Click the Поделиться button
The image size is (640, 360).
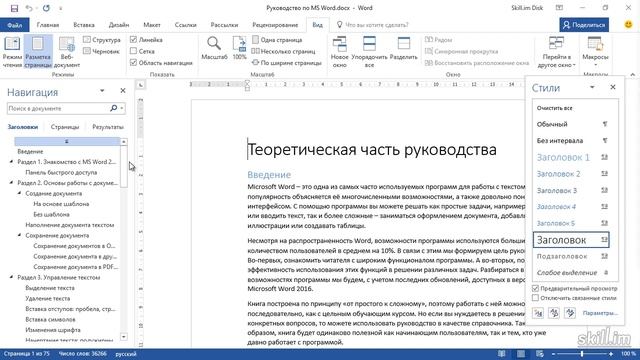(584, 25)
